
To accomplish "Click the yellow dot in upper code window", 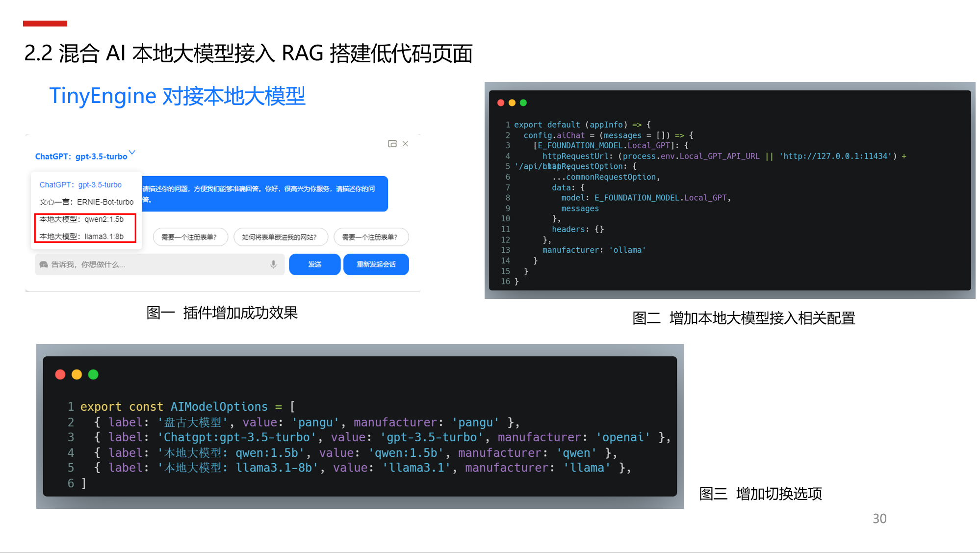I will coord(512,103).
